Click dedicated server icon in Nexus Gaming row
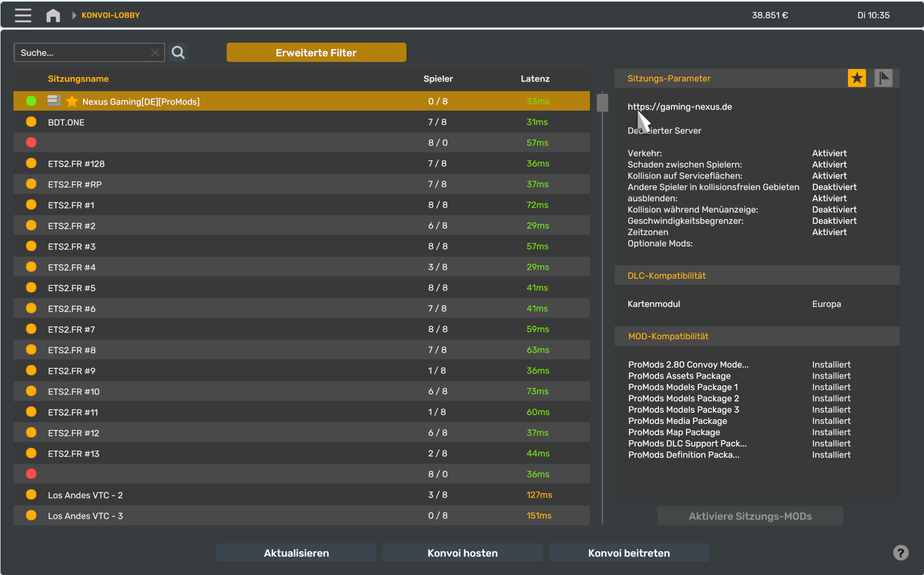The image size is (924, 575). 53,101
